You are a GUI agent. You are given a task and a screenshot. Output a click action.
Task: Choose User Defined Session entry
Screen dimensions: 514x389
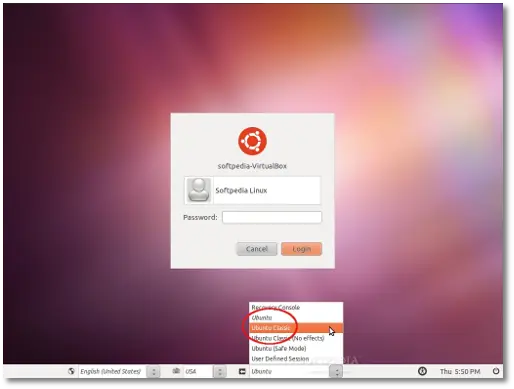coord(296,359)
